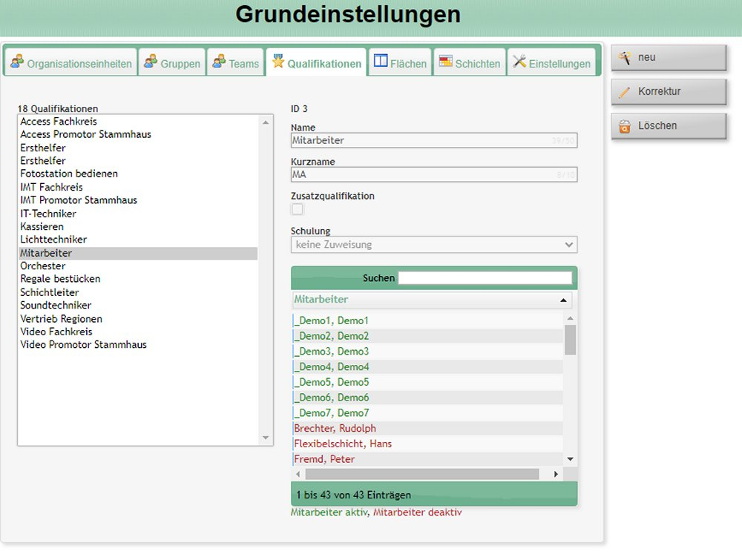The height and width of the screenshot is (560, 742).
Task: Click into the Kurzname field
Action: 434,174
